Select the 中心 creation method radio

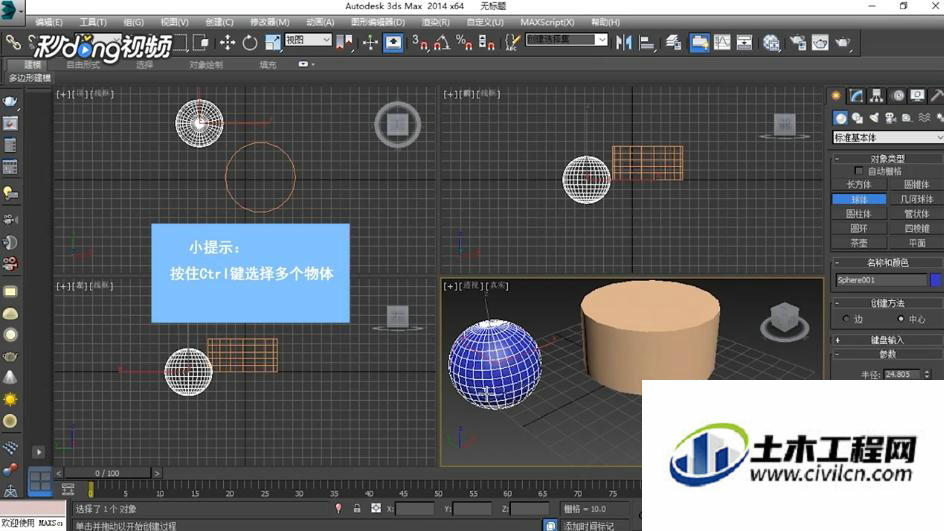point(901,318)
